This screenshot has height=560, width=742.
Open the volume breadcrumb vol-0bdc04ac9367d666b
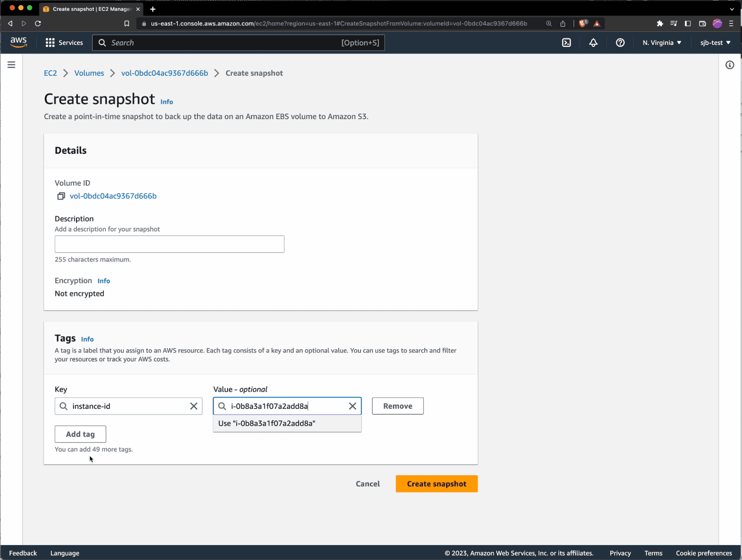tap(164, 73)
